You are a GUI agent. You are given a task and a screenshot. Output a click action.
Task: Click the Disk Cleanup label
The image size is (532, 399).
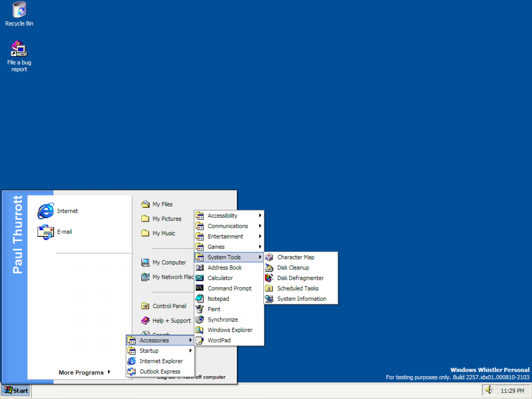click(x=293, y=268)
